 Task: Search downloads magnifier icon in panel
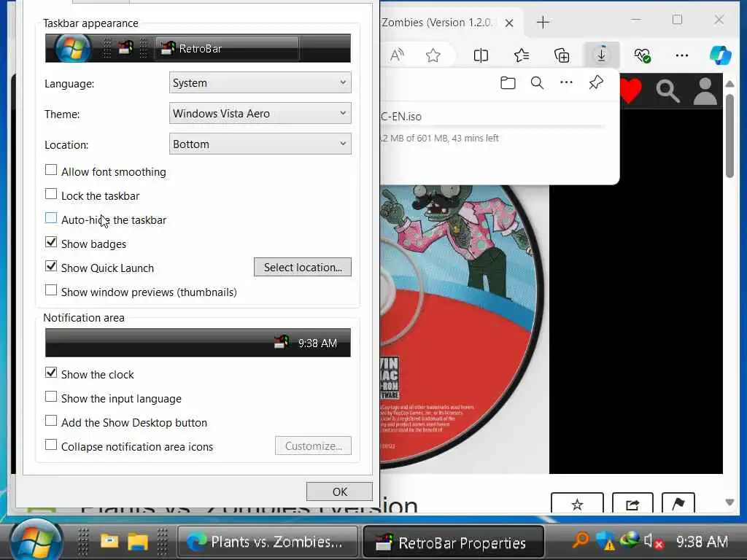[537, 83]
